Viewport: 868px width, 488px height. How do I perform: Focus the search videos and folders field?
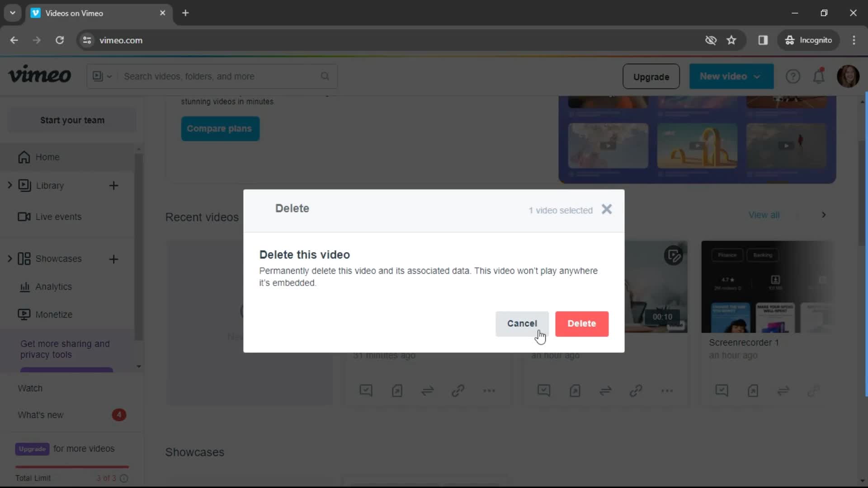(x=221, y=76)
